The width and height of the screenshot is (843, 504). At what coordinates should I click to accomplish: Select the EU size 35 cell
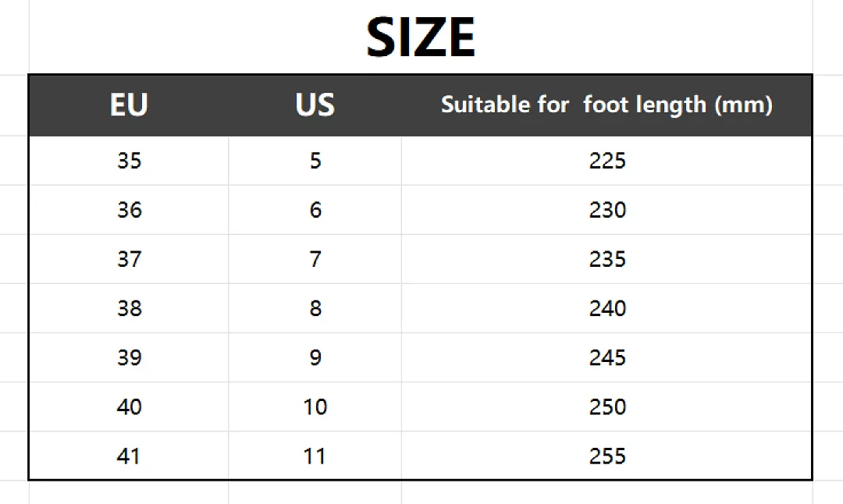(129, 161)
